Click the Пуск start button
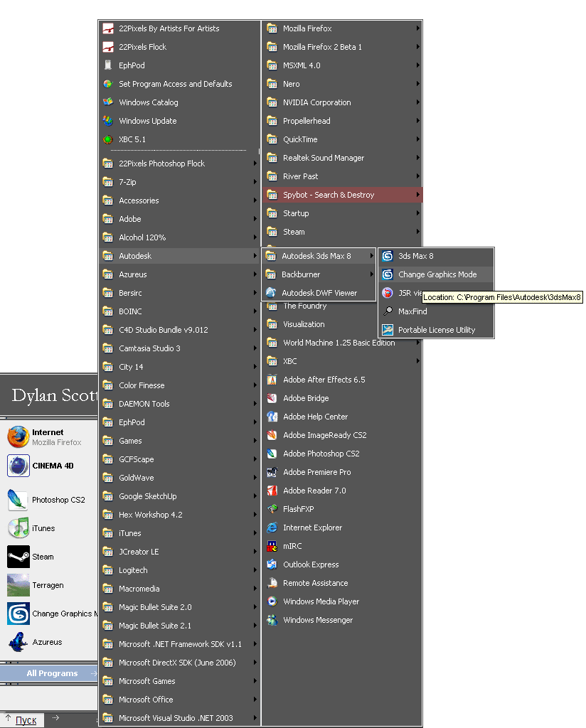Viewport: 586px width, 728px height. tap(22, 720)
